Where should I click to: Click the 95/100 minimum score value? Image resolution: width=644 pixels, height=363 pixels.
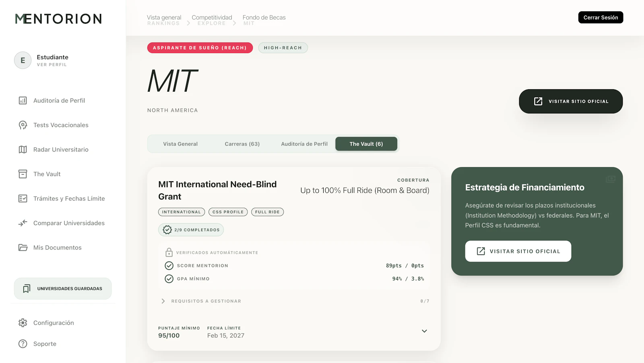coord(169,336)
